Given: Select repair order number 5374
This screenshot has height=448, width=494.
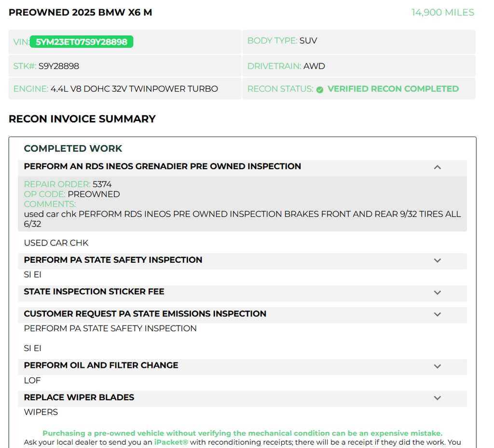Looking at the screenshot, I should [102, 184].
